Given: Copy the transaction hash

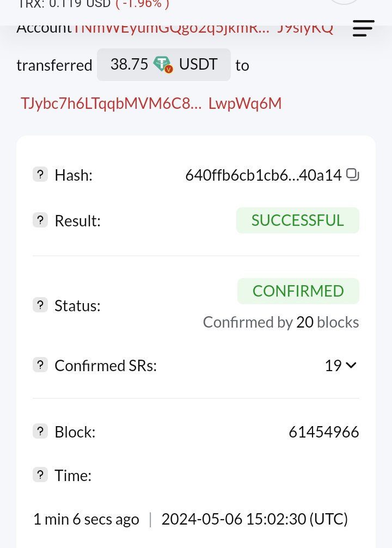Looking at the screenshot, I should (353, 175).
